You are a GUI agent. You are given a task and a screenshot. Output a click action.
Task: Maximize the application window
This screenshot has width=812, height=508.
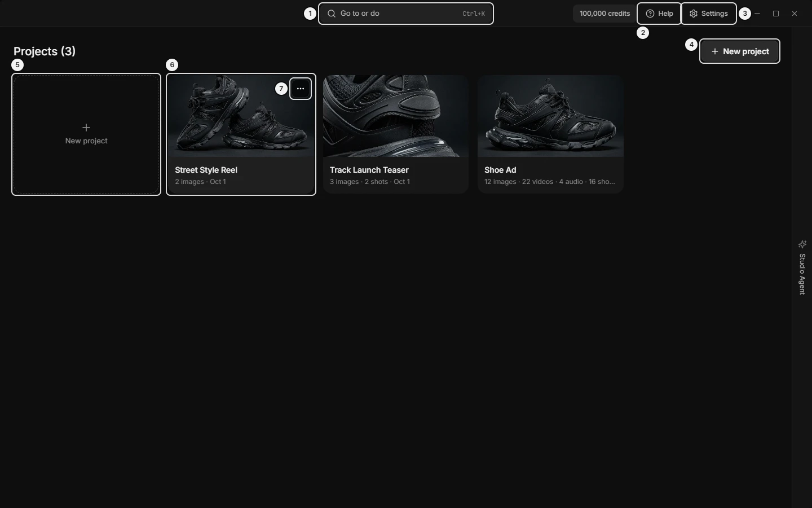(776, 14)
